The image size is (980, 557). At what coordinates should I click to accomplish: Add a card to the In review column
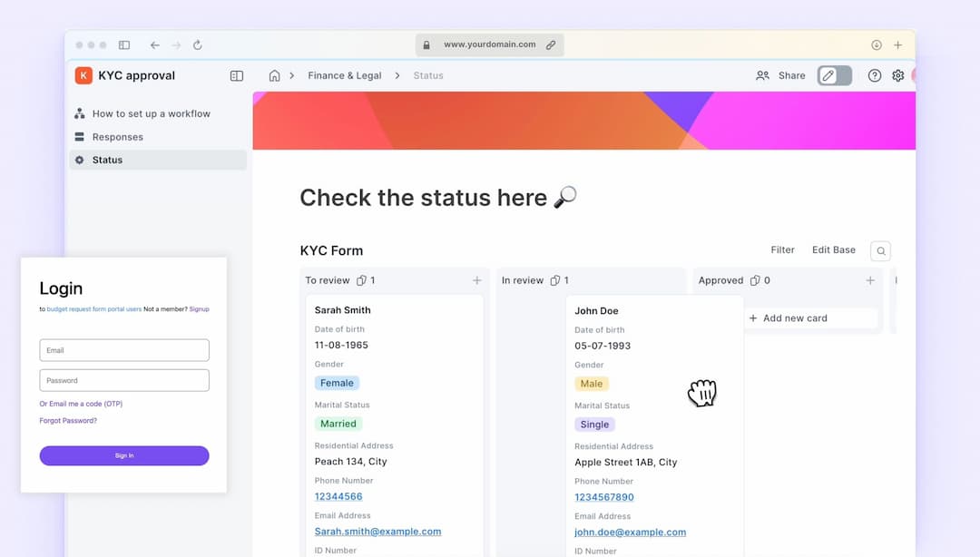coord(671,280)
